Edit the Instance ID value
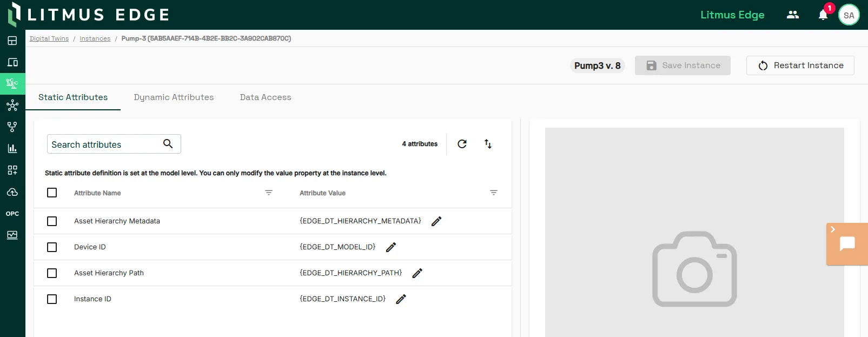 coord(401,299)
